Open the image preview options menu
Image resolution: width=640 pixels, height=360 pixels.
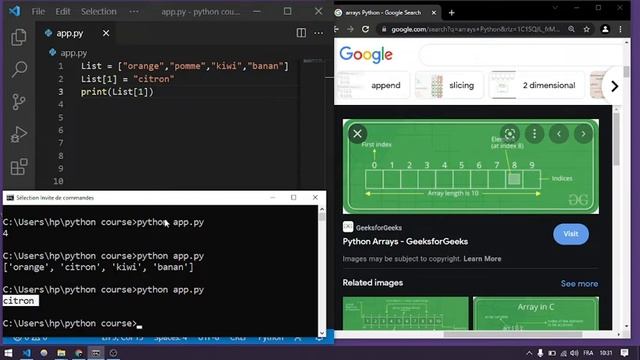(534, 133)
